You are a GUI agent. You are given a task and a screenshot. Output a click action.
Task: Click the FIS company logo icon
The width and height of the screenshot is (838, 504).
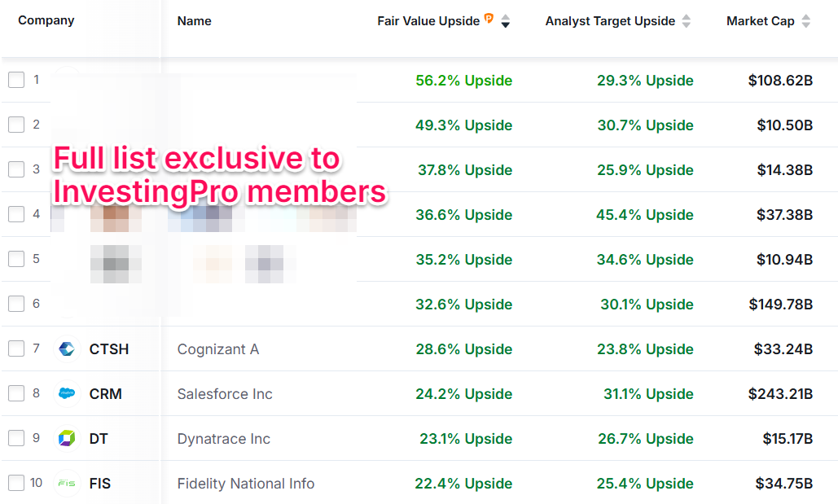pos(66,483)
